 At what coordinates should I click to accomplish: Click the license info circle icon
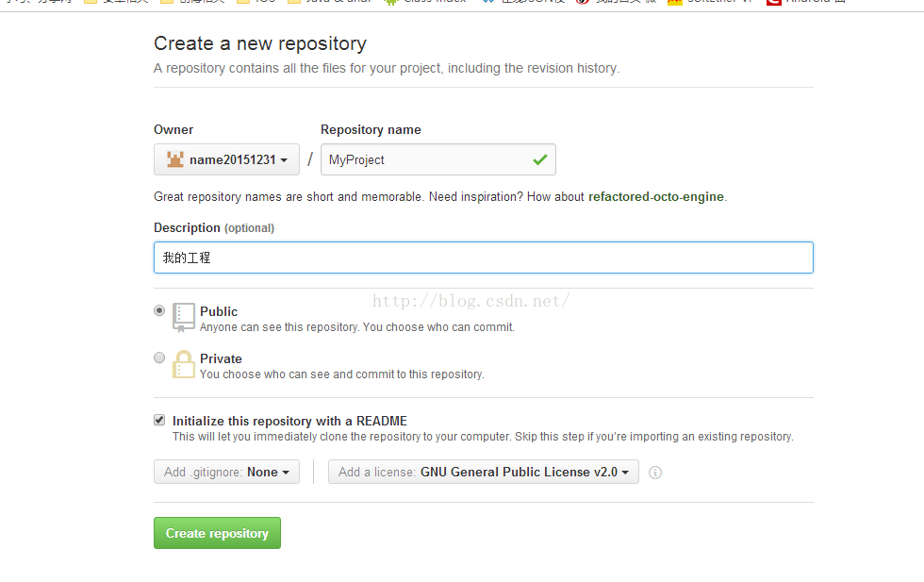[654, 473]
